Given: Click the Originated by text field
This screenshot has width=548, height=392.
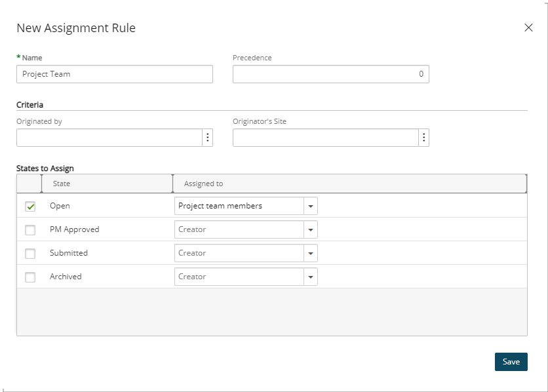Looking at the screenshot, I should pyautogui.click(x=109, y=138).
